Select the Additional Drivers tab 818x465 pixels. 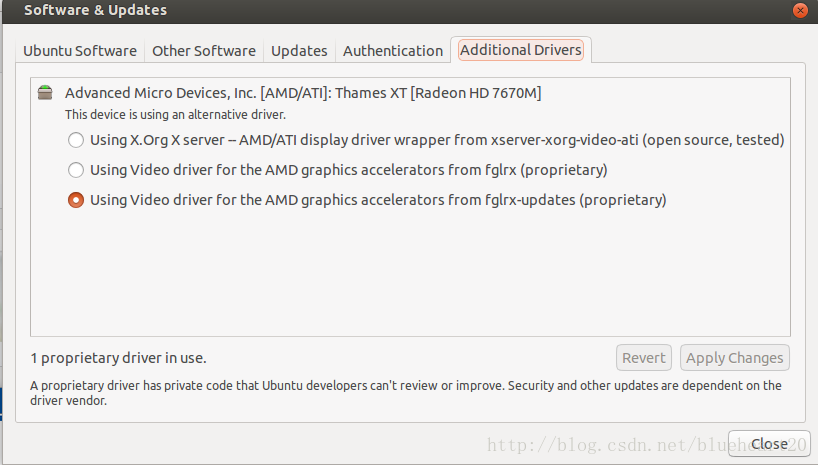(x=521, y=50)
